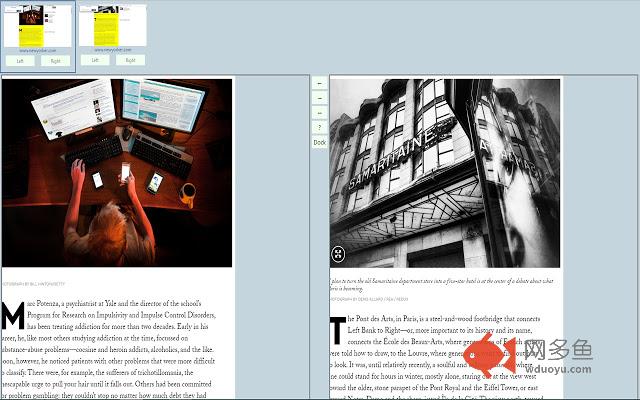Image resolution: width=640 pixels, height=400 pixels.
Task: Open help with the question mark button
Action: [x=319, y=128]
